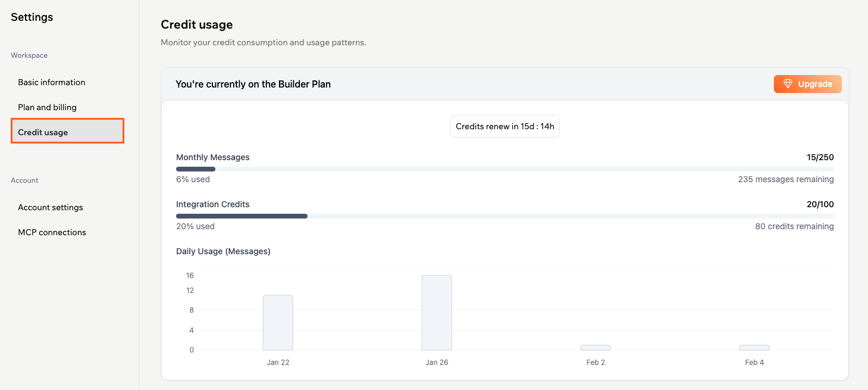Select Basic information in the sidebar

pos(51,82)
